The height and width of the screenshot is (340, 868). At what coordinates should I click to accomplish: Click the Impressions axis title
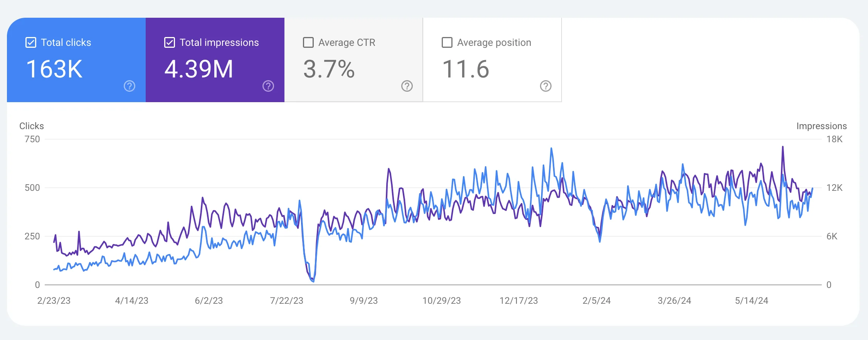point(822,126)
